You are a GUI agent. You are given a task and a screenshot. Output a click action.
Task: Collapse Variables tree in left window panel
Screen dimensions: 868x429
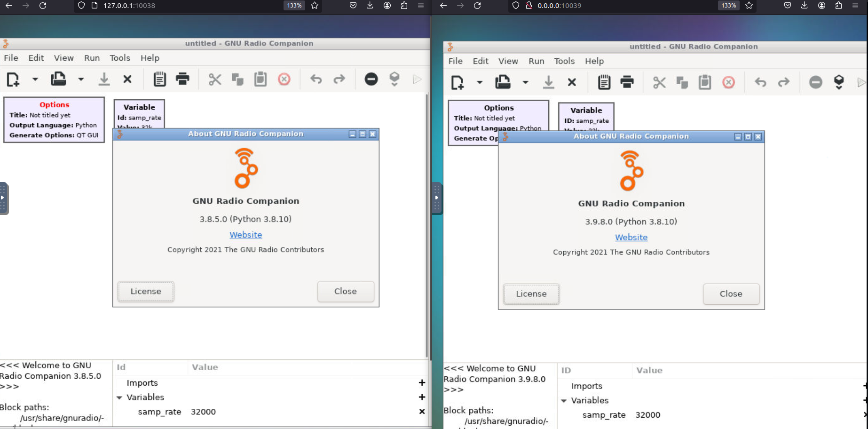pos(119,397)
